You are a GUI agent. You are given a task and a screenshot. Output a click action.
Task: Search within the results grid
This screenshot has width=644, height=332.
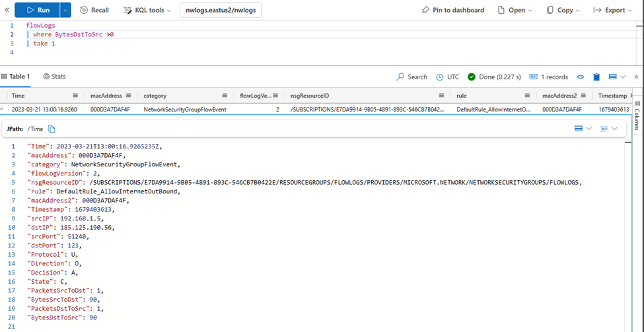click(411, 77)
